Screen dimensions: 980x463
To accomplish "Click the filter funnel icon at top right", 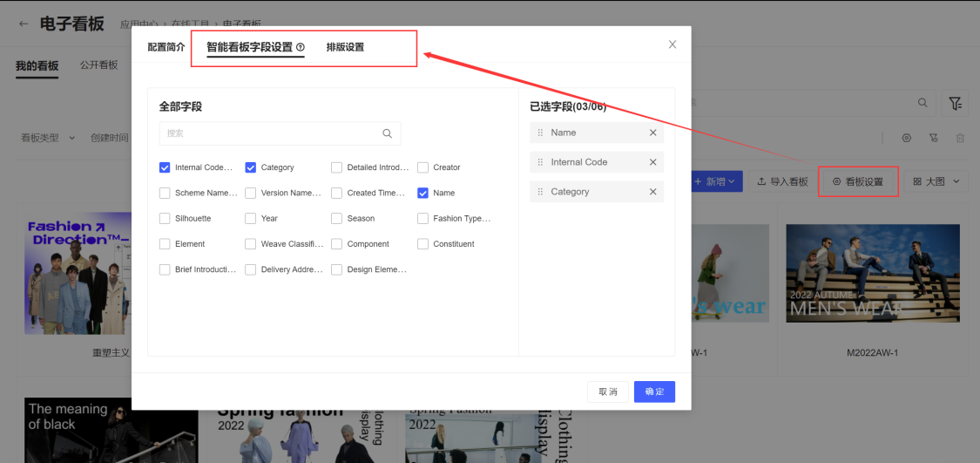I will tap(955, 103).
